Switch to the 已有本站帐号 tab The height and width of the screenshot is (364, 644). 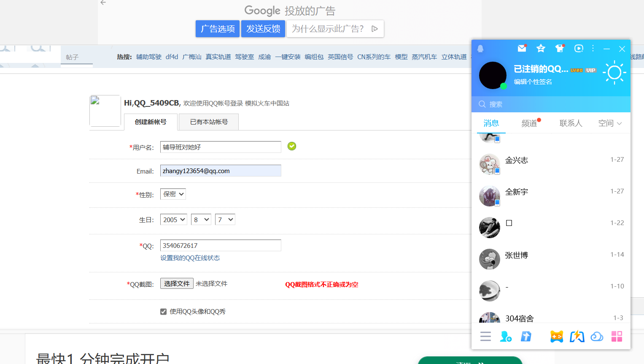(x=209, y=122)
